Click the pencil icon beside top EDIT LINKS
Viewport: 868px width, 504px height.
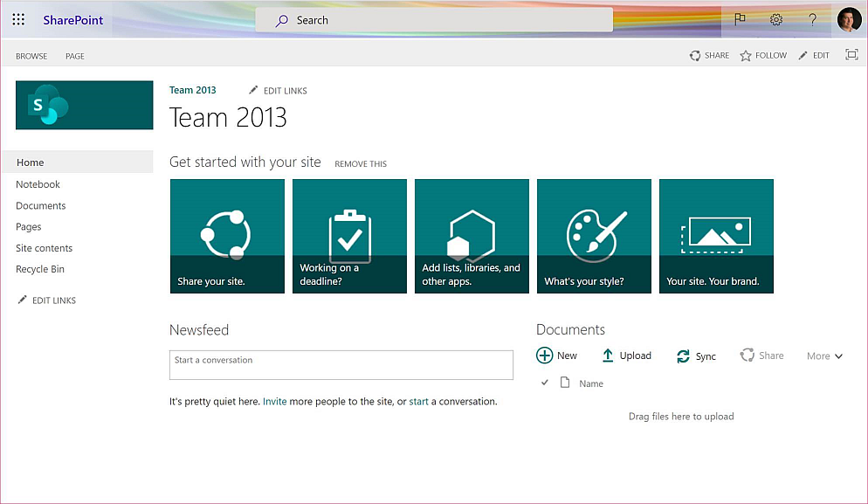pos(253,90)
